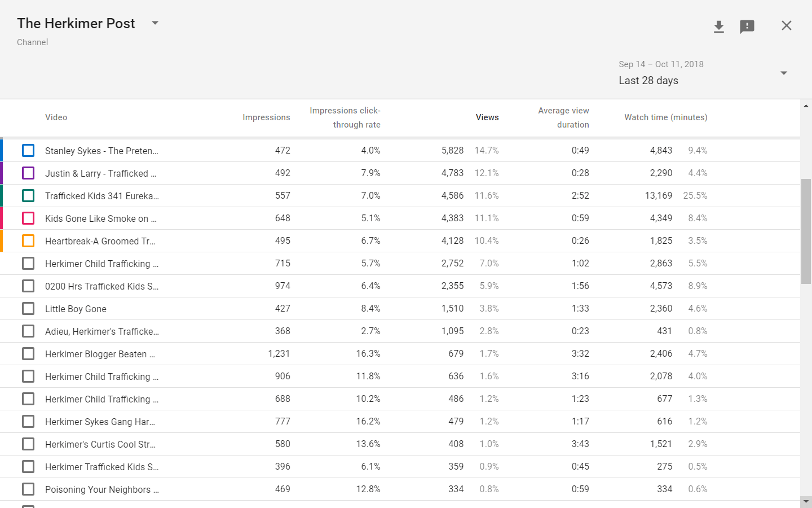Sort by the Impressions column header
812x508 pixels.
point(266,117)
